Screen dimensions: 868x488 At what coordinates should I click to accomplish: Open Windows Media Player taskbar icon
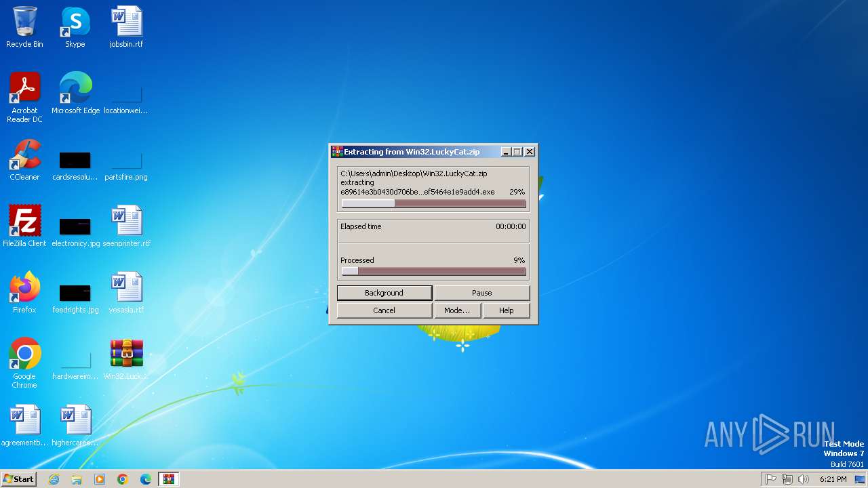click(100, 479)
